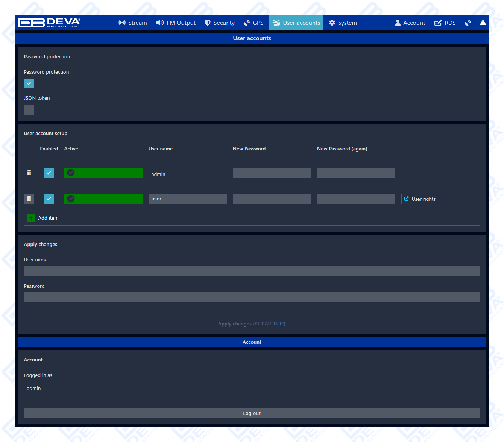504x442 pixels.
Task: Click the green plus Add item icon
Action: pyautogui.click(x=31, y=218)
